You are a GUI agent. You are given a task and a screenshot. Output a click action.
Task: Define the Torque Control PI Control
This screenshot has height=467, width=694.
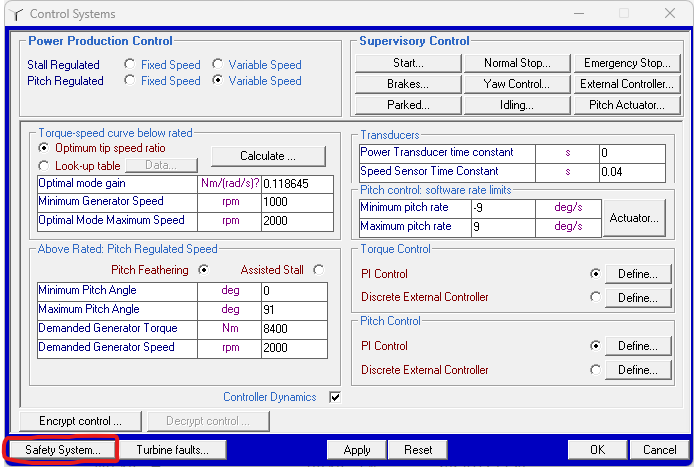pyautogui.click(x=638, y=274)
